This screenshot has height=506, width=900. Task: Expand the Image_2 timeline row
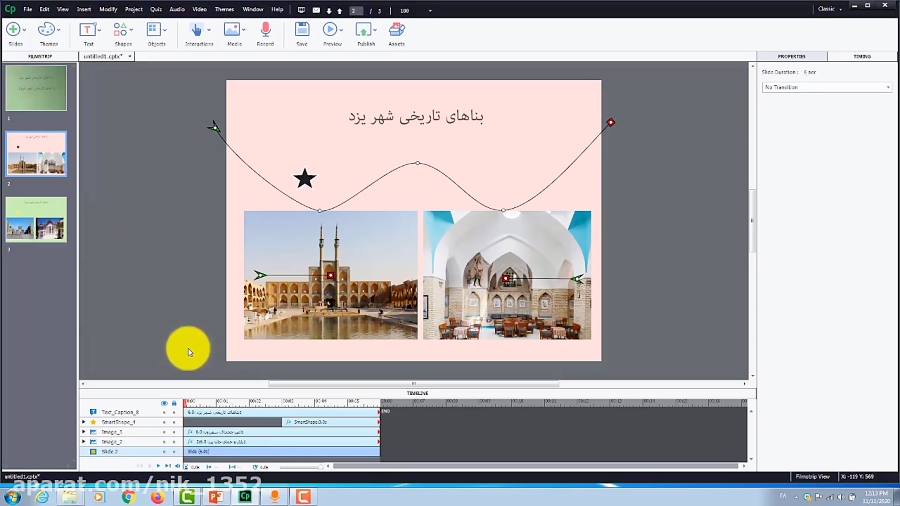tap(84, 441)
